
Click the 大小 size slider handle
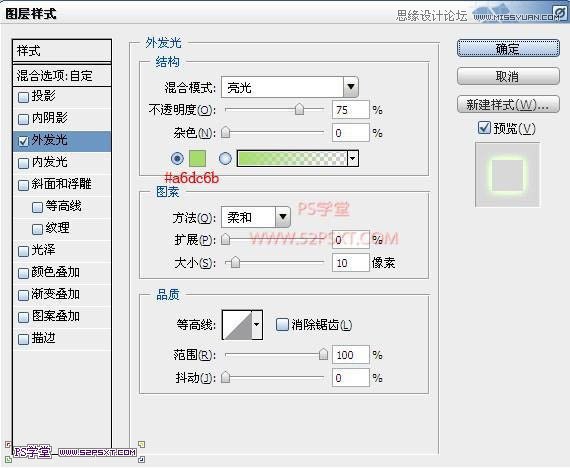235,262
